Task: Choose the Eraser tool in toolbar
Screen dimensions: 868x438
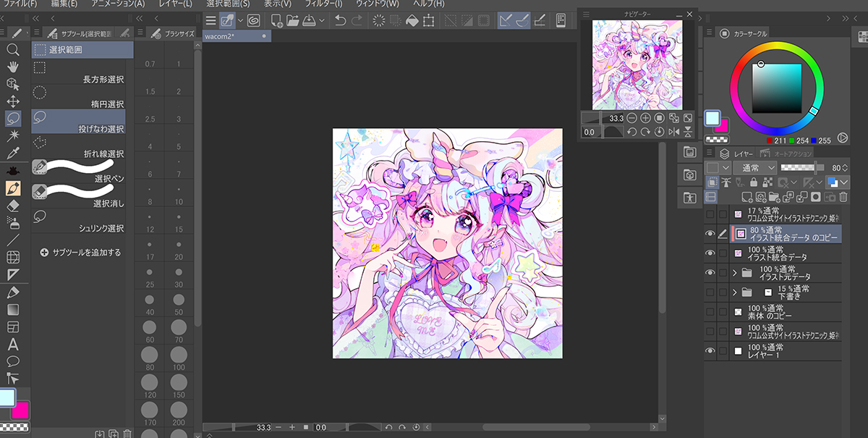Action: coord(12,206)
